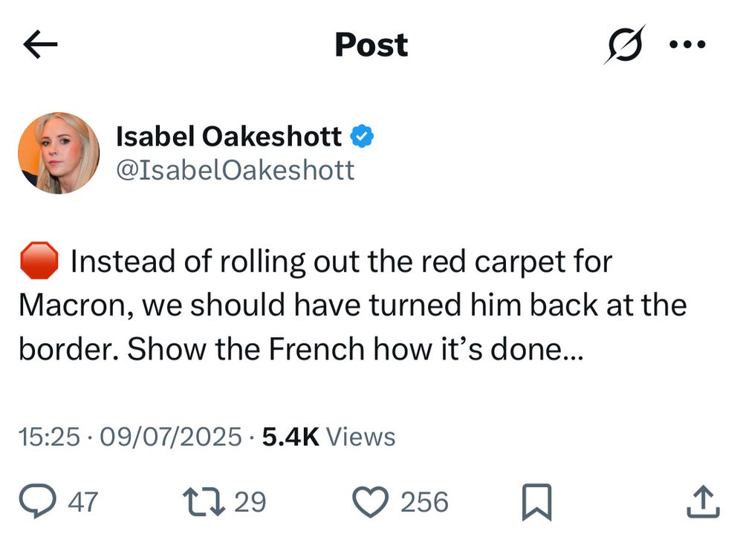This screenshot has height=560, width=743.
Task: Bookmark this post
Action: (x=537, y=502)
